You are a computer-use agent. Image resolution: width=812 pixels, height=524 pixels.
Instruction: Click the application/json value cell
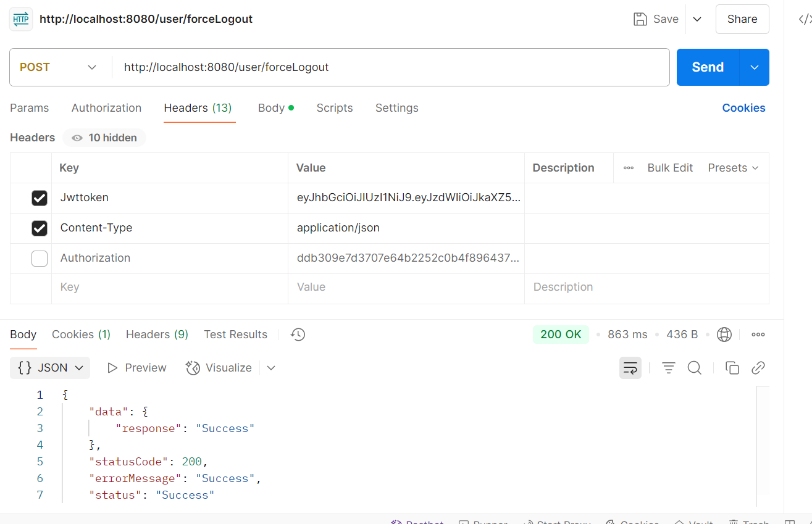point(406,228)
